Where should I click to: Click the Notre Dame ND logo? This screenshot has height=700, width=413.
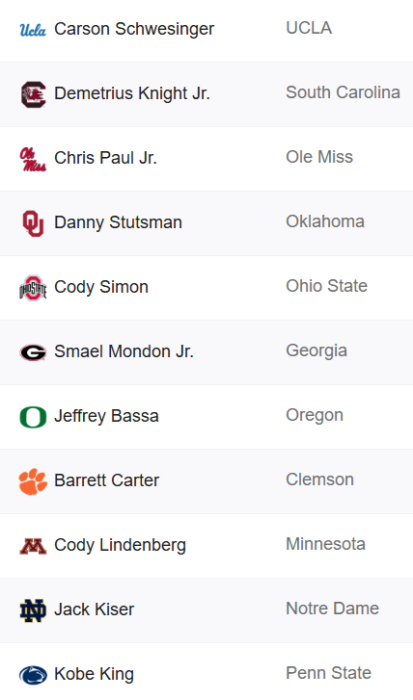click(33, 610)
